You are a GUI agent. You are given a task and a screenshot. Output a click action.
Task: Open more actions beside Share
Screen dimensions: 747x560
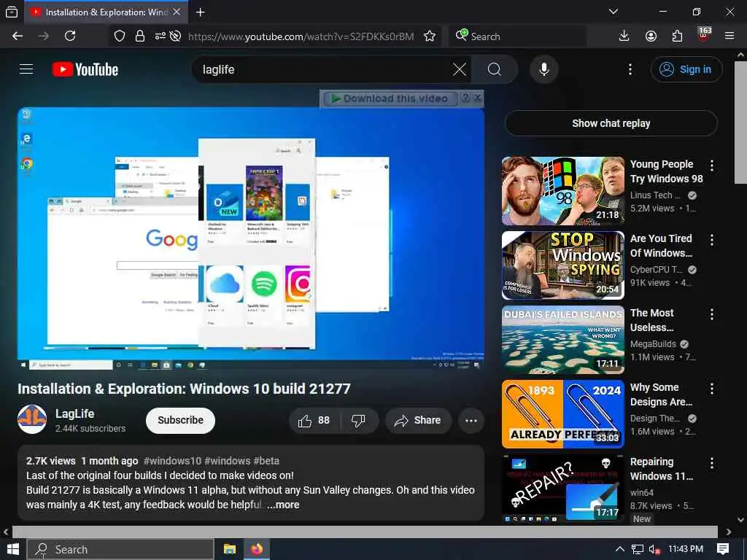tap(471, 421)
